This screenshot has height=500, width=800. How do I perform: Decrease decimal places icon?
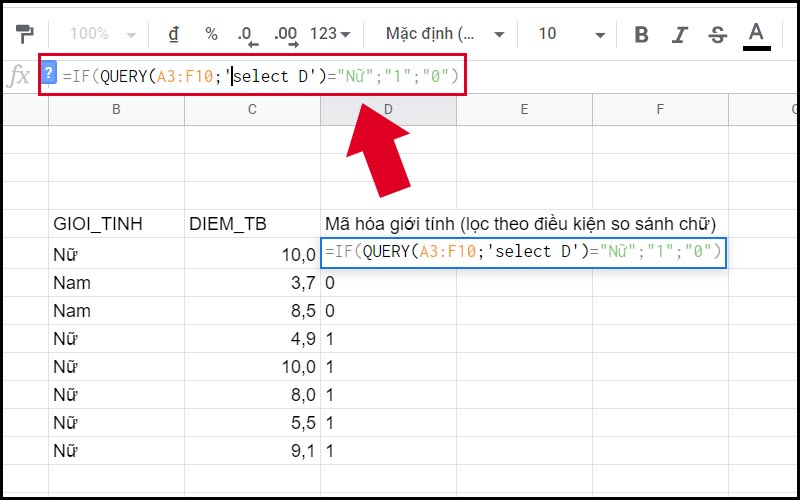pyautogui.click(x=247, y=35)
